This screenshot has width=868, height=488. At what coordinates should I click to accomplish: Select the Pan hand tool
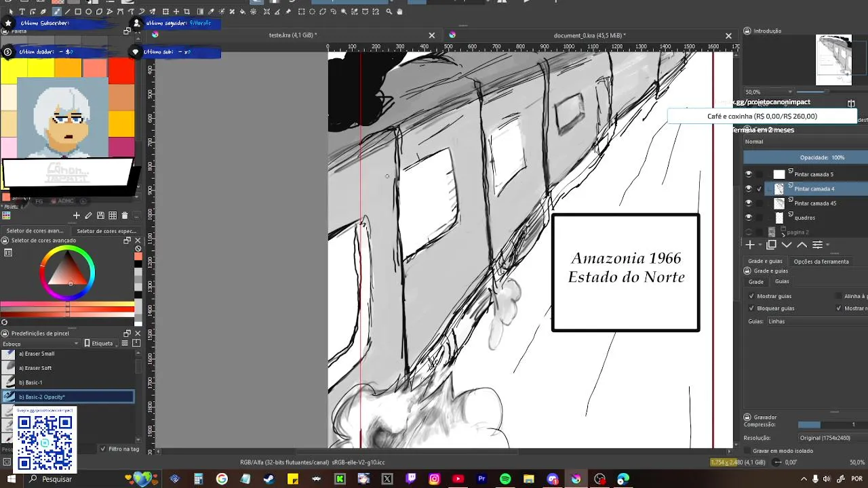point(399,12)
